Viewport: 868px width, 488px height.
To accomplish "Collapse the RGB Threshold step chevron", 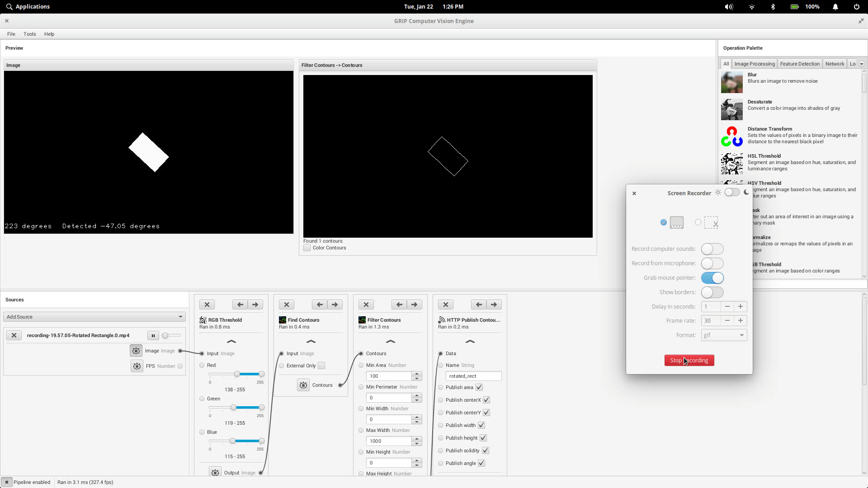I will point(231,342).
